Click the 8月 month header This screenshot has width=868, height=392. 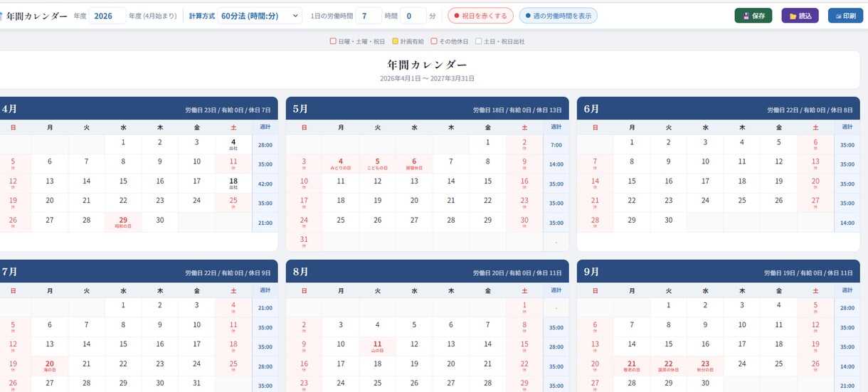(300, 272)
